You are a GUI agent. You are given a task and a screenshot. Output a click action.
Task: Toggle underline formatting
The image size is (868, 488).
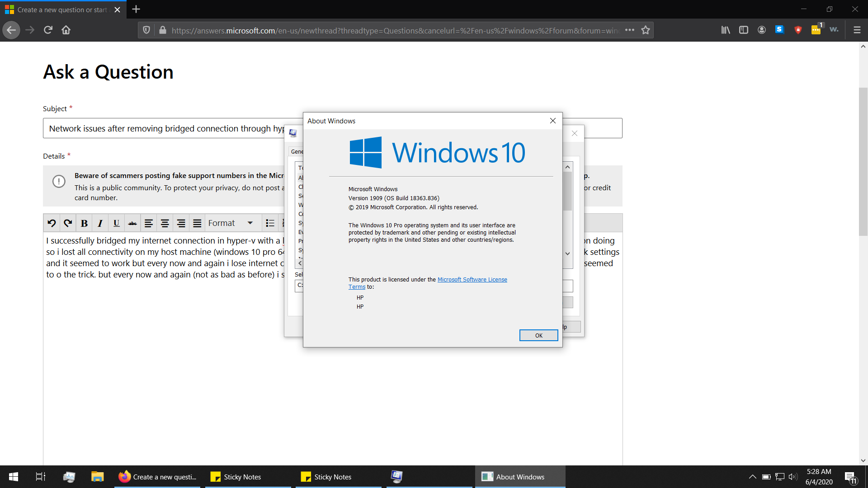(x=117, y=223)
